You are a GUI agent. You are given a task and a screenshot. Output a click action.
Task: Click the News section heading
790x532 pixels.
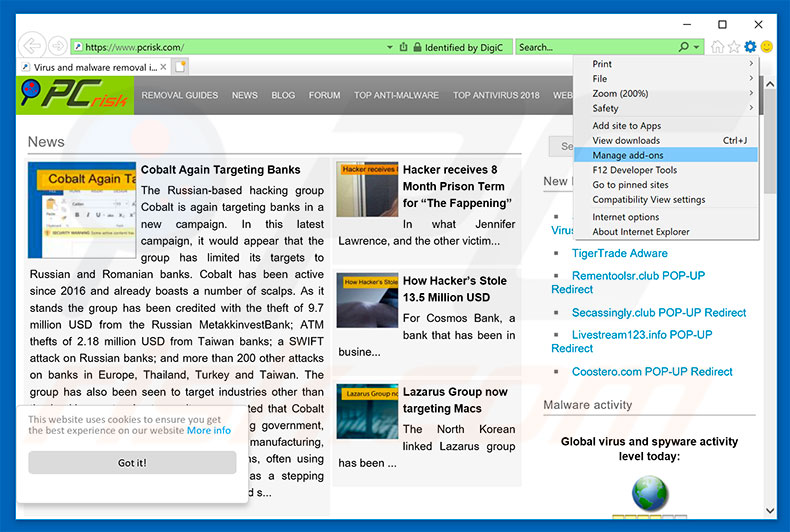coord(46,142)
